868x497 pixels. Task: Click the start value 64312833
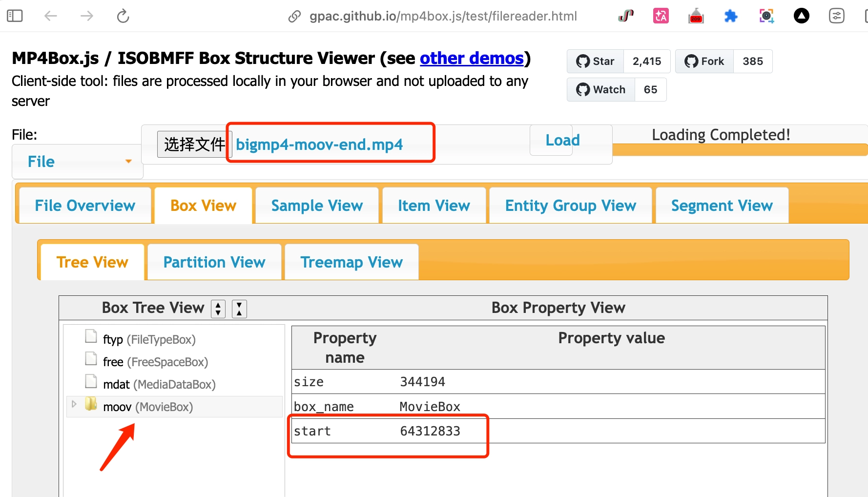(x=430, y=431)
